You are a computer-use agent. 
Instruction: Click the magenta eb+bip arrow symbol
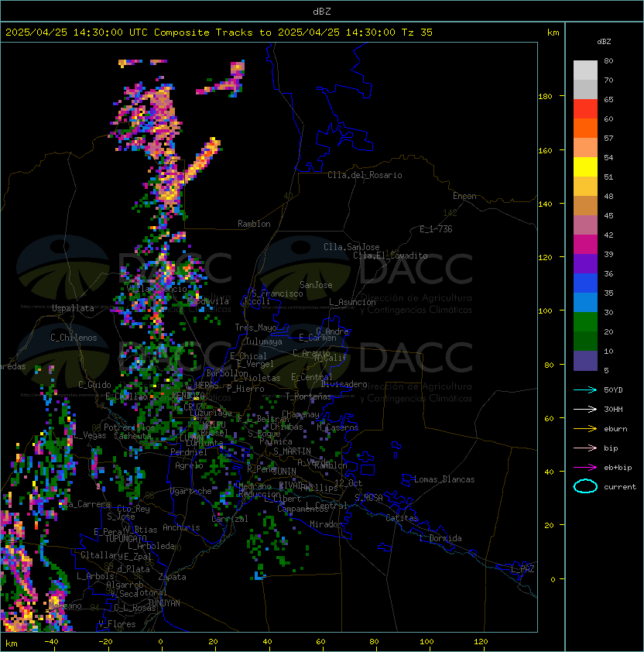585,468
